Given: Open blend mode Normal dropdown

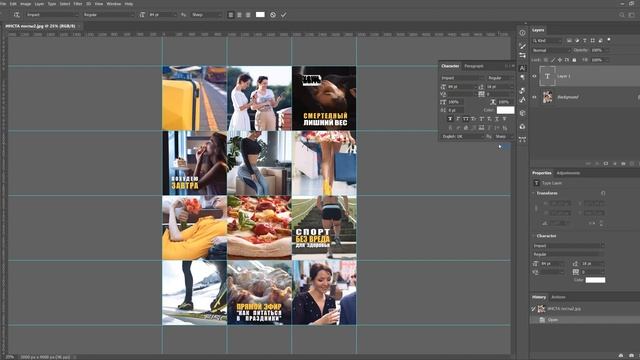Looking at the screenshot, I should [551, 50].
